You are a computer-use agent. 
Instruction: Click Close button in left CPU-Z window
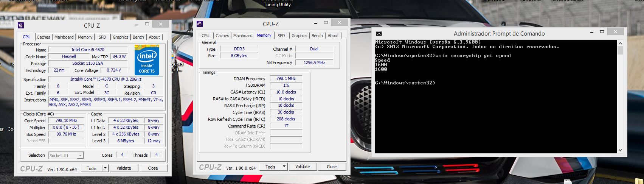point(153,168)
